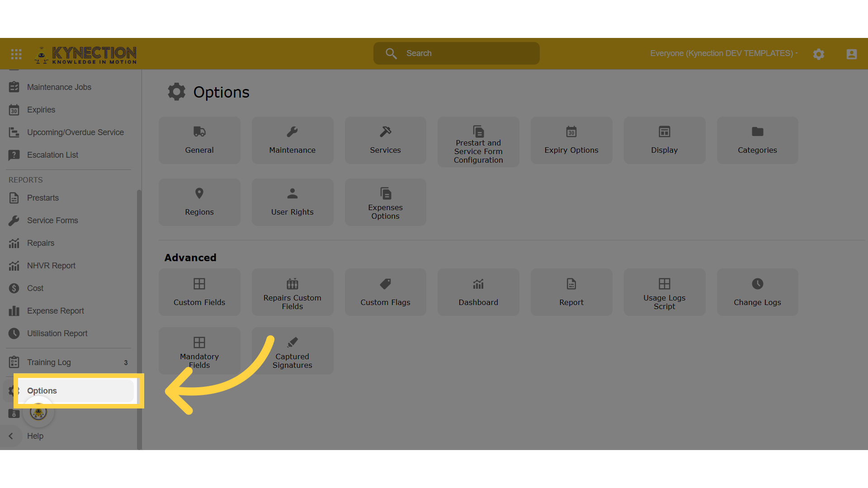Screen dimensions: 868x488
Task: Click the Training Log badge count 3
Action: coord(126,362)
